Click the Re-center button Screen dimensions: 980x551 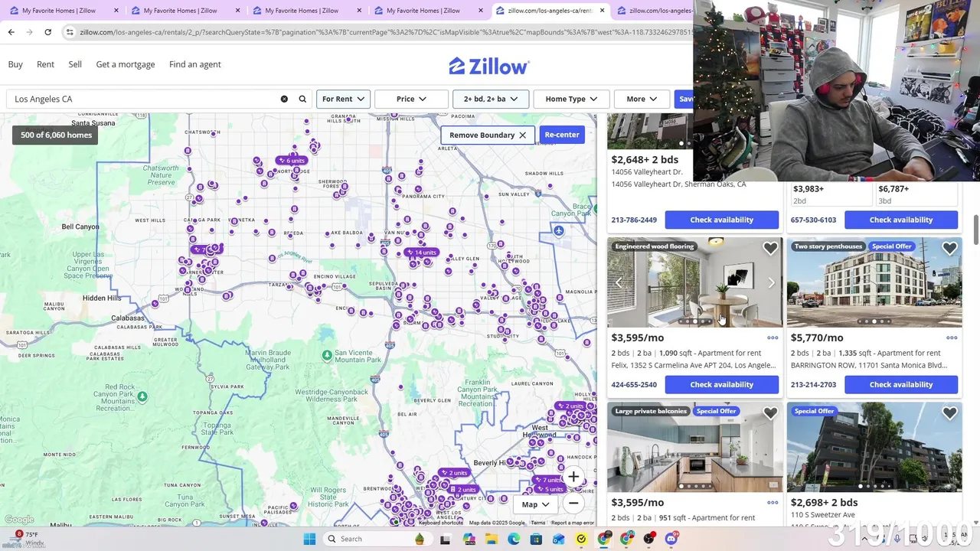(562, 135)
